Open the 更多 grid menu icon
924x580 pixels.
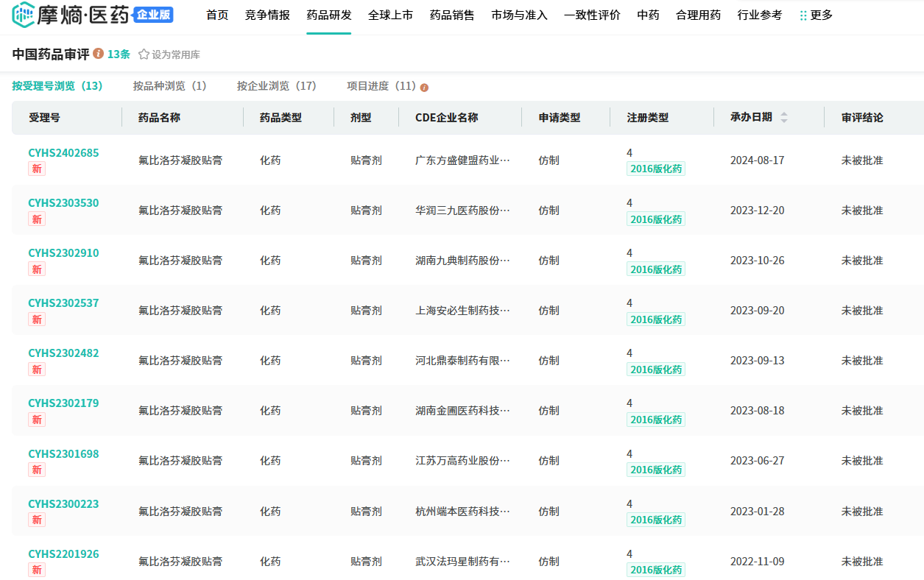803,15
